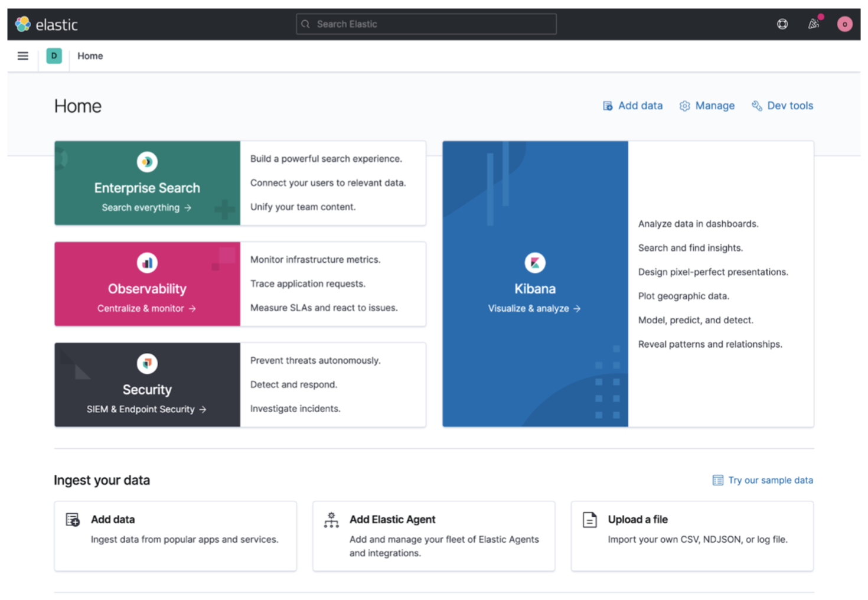Click the Enterprise Search app icon

click(x=146, y=161)
